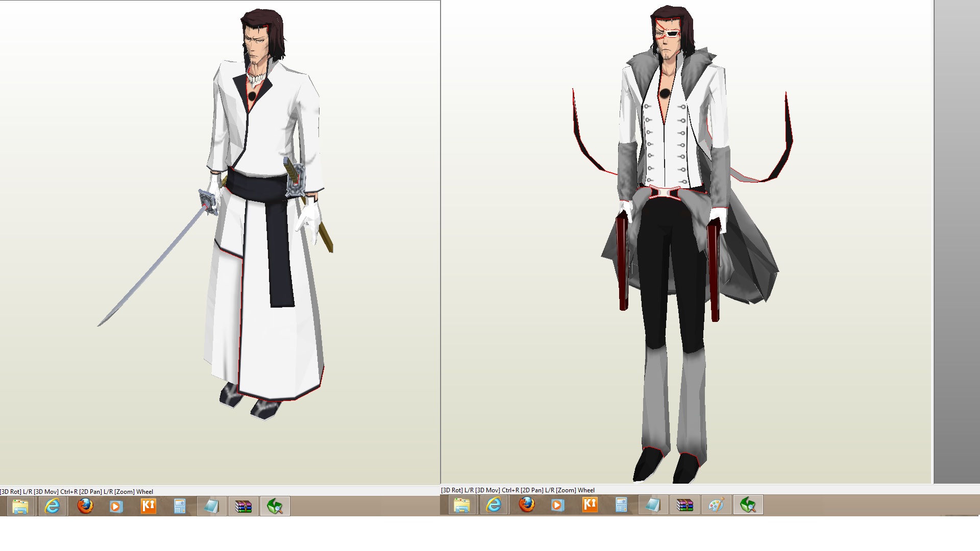Open Notepad in the left-hand taskbar
The image size is (980, 551).
[x=211, y=507]
